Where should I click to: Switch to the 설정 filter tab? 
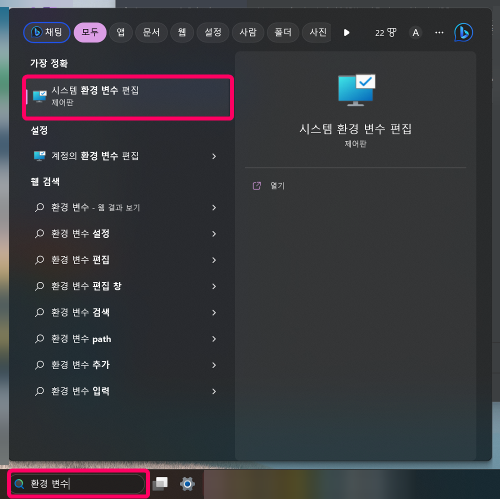[x=213, y=32]
